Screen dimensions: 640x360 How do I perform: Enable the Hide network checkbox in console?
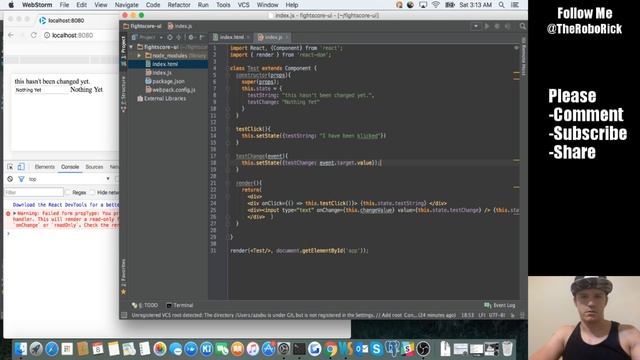coord(93,192)
